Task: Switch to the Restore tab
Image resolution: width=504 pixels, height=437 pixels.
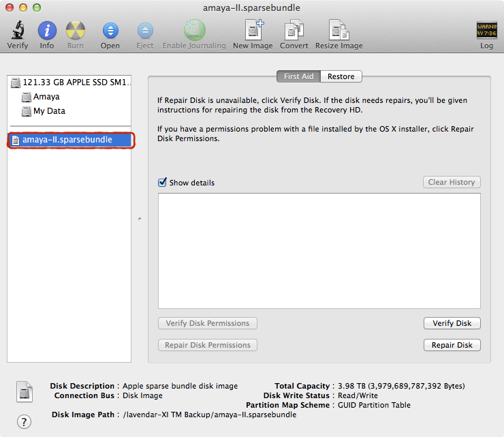Action: [341, 76]
